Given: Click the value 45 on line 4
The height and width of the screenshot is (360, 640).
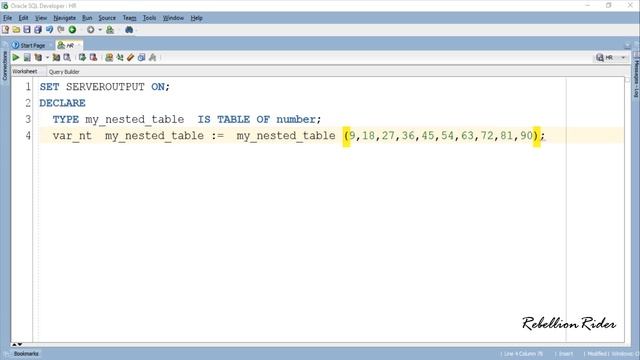Looking at the screenshot, I should coord(428,136).
